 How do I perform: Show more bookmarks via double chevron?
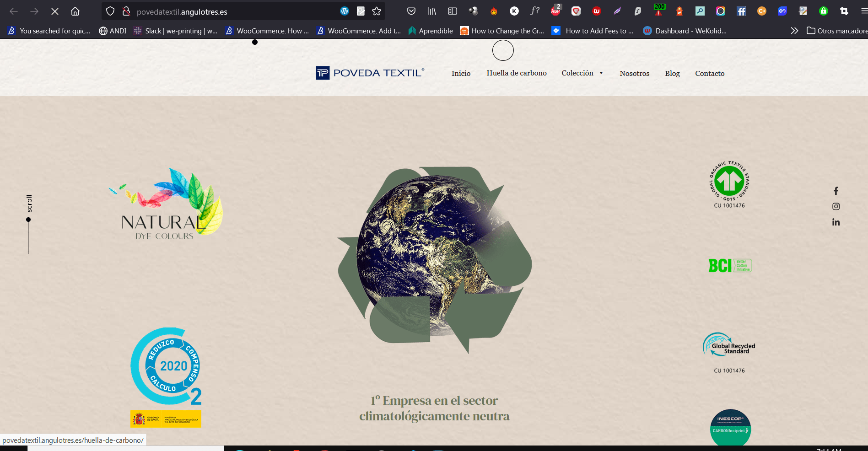tap(794, 31)
